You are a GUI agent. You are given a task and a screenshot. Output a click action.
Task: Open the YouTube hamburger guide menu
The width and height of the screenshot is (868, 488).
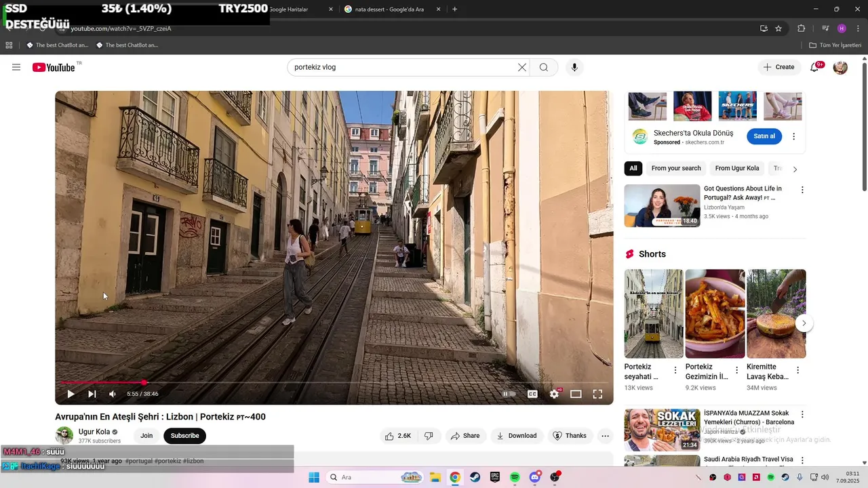coord(16,67)
